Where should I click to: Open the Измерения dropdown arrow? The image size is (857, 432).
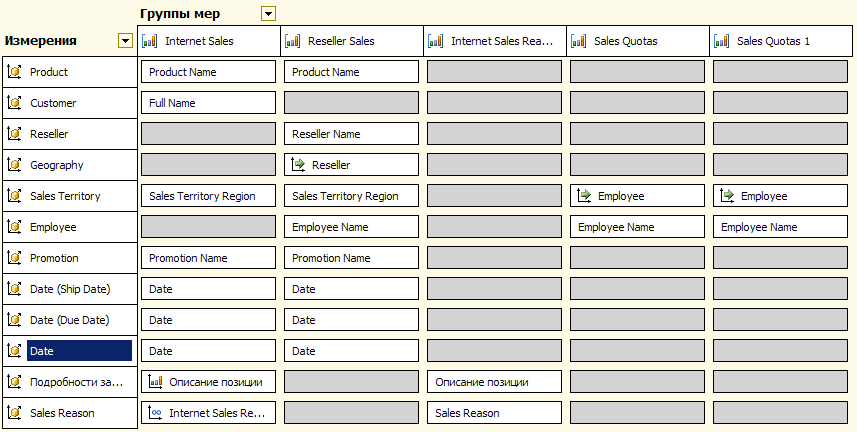[126, 40]
